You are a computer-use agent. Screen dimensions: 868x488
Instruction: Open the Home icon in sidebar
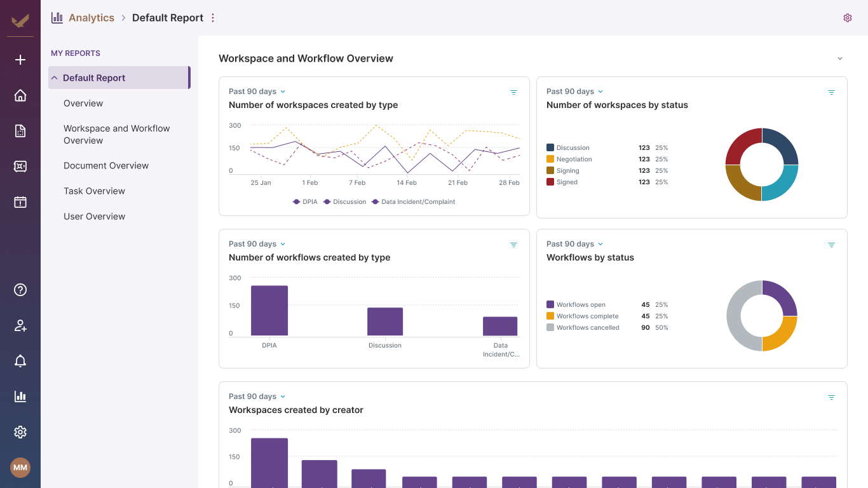click(20, 95)
